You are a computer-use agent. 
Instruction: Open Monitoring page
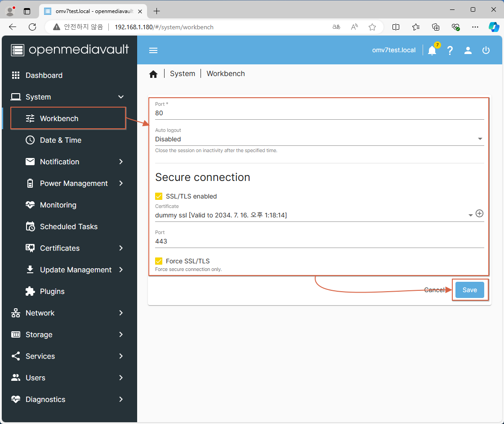pyautogui.click(x=69, y=205)
